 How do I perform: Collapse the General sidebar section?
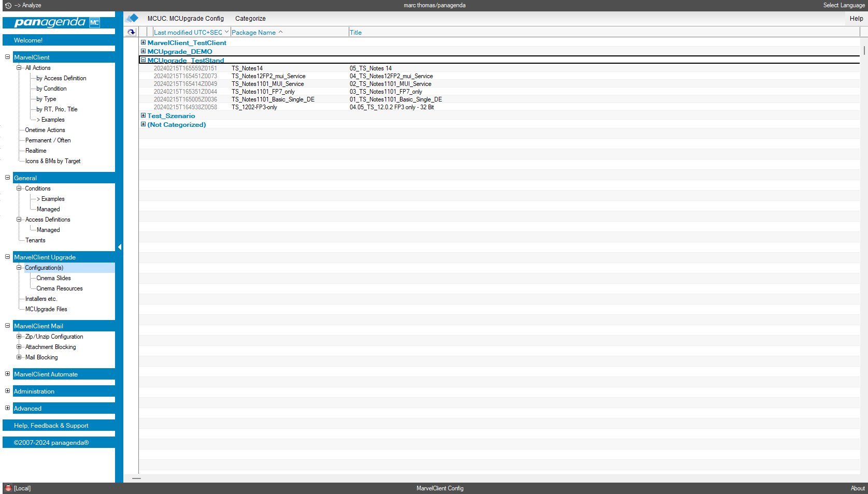(7, 178)
